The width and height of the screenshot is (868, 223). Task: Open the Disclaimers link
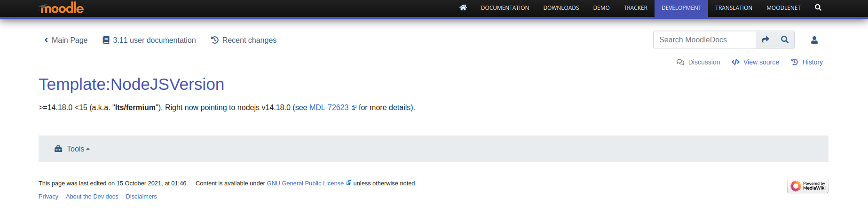coord(142,197)
